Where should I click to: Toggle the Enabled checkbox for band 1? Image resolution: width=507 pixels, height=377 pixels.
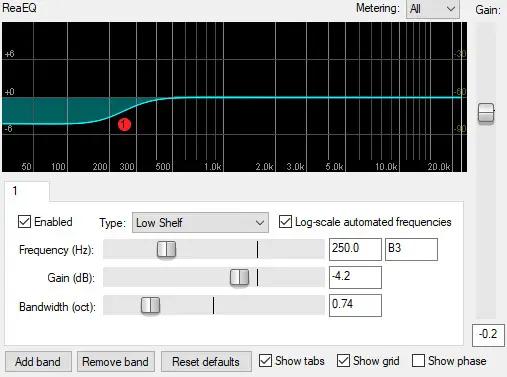tap(24, 222)
